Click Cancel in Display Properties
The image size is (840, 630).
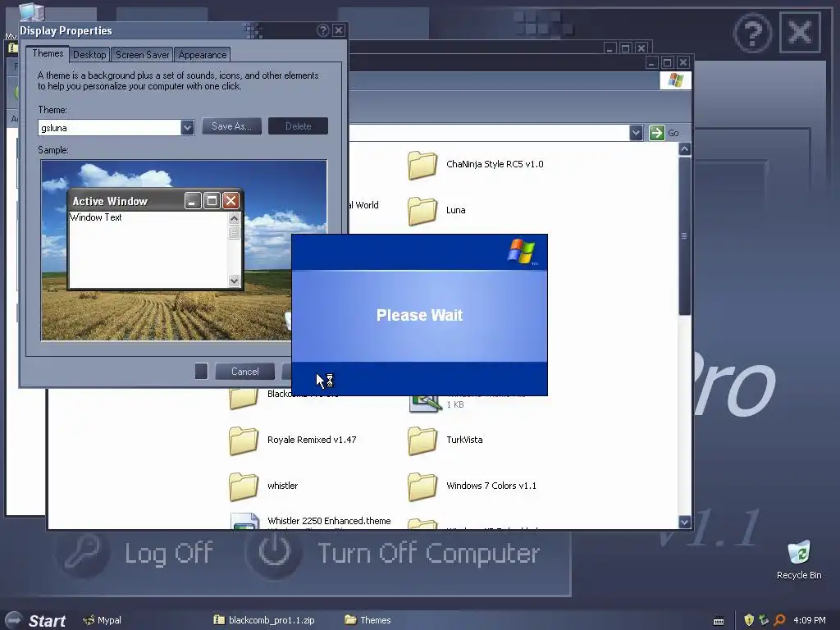(244, 372)
